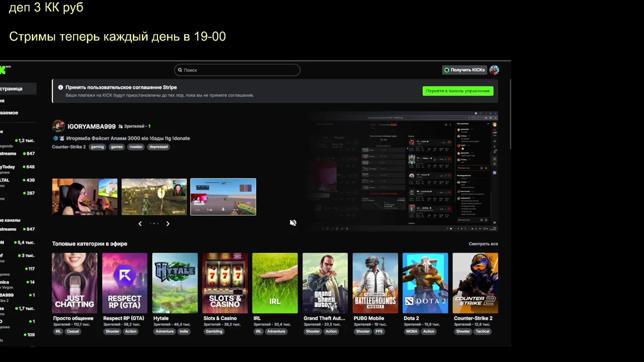Click the FPS tag under PUBG Mobile
The image size is (644, 362).
coord(379,331)
